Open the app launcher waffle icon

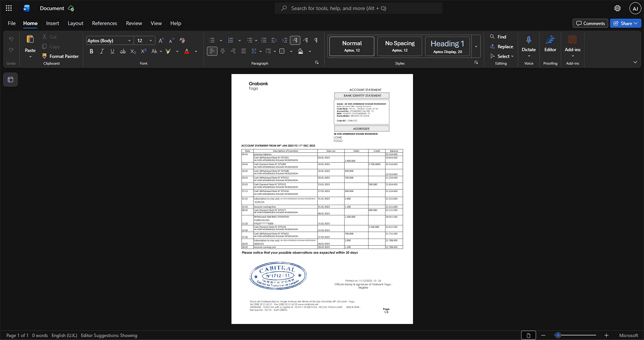[8, 8]
